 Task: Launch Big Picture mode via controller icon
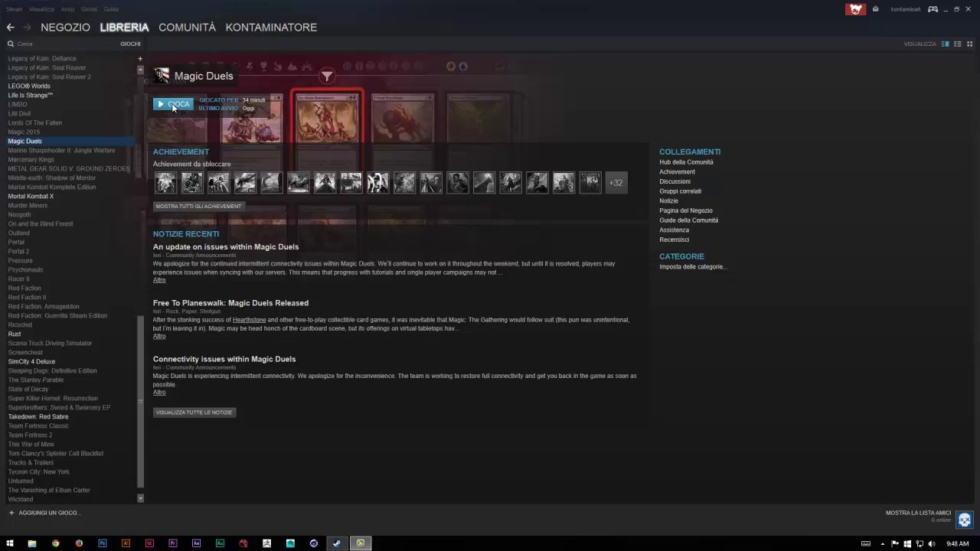[x=933, y=9]
